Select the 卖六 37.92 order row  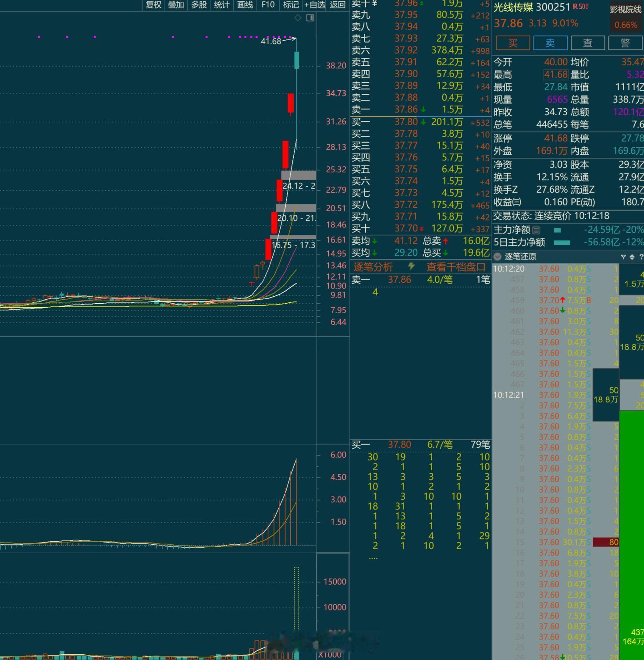(x=420, y=50)
